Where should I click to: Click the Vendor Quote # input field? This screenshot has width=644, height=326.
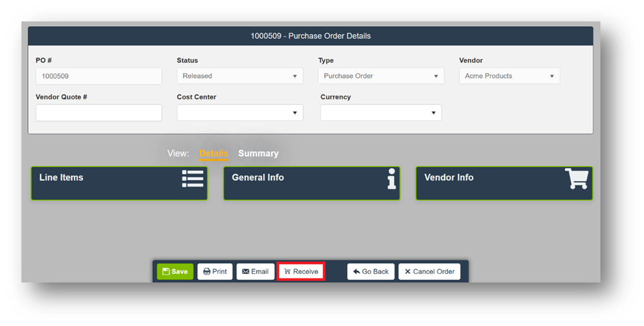pyautogui.click(x=99, y=113)
